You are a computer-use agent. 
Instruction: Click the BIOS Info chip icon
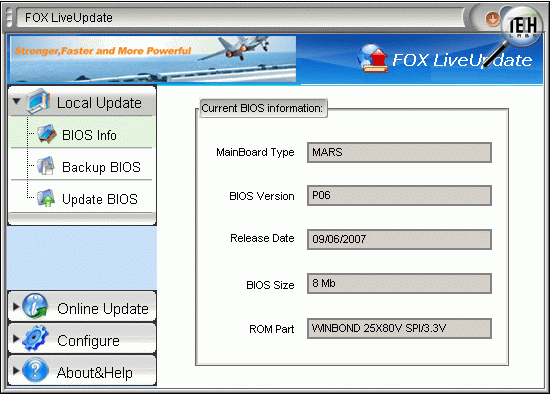(x=47, y=134)
